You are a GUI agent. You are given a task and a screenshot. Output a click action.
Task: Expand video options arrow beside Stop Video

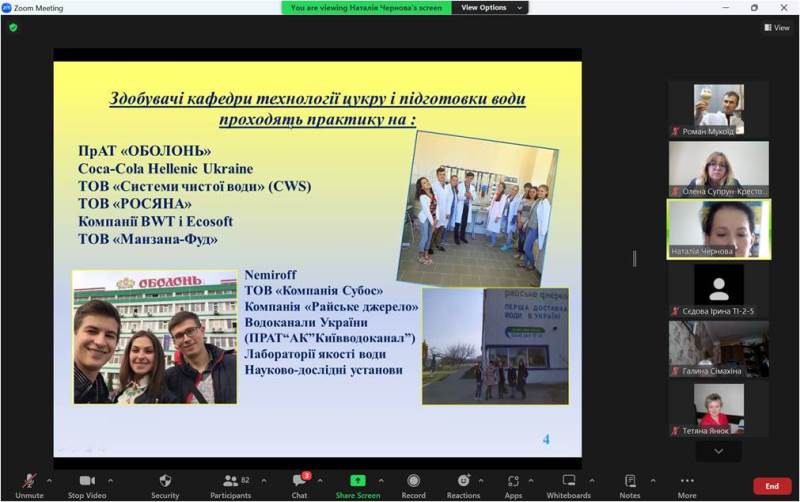[111, 481]
